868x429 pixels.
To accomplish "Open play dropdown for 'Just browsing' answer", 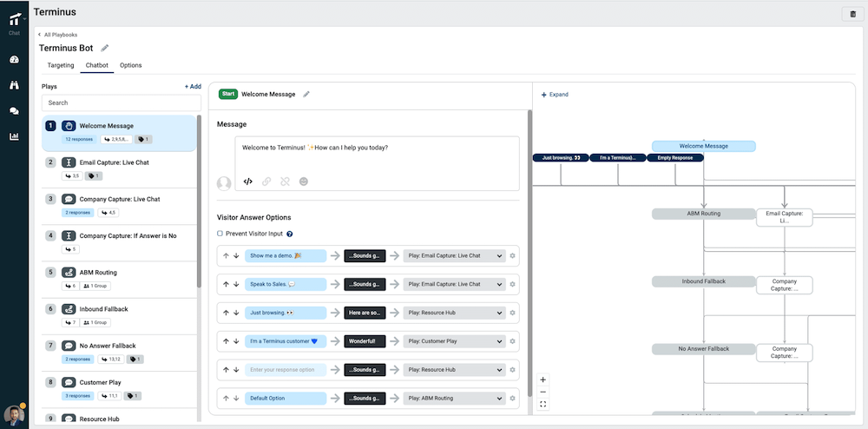I will [454, 313].
